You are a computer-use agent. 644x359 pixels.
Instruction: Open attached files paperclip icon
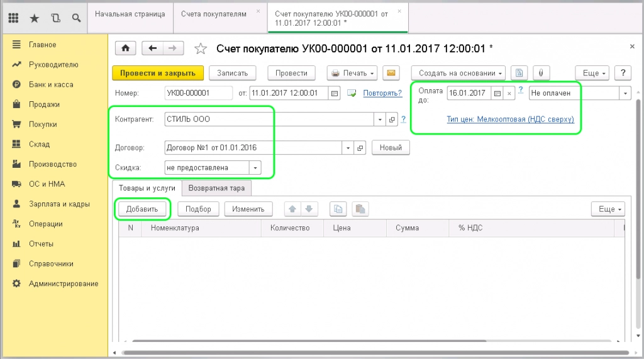click(x=541, y=73)
